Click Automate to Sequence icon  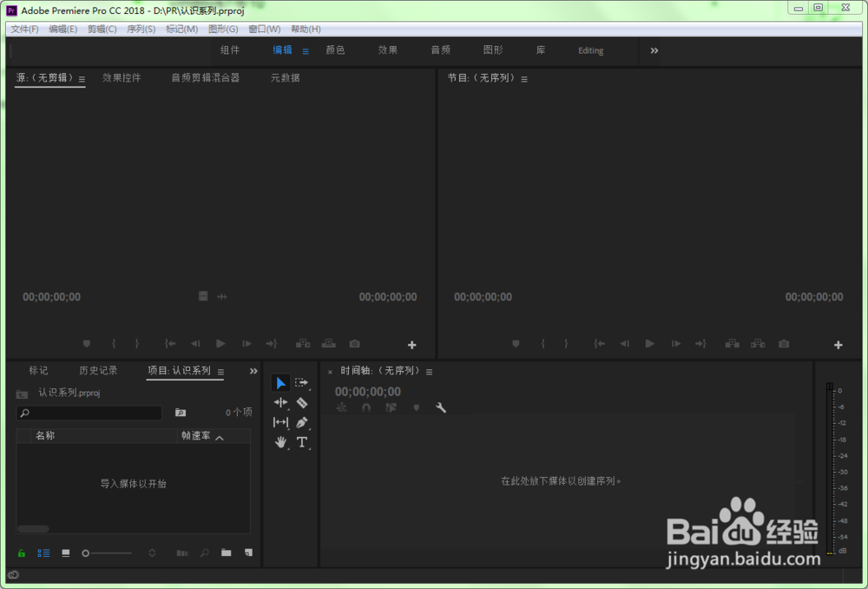click(x=182, y=553)
